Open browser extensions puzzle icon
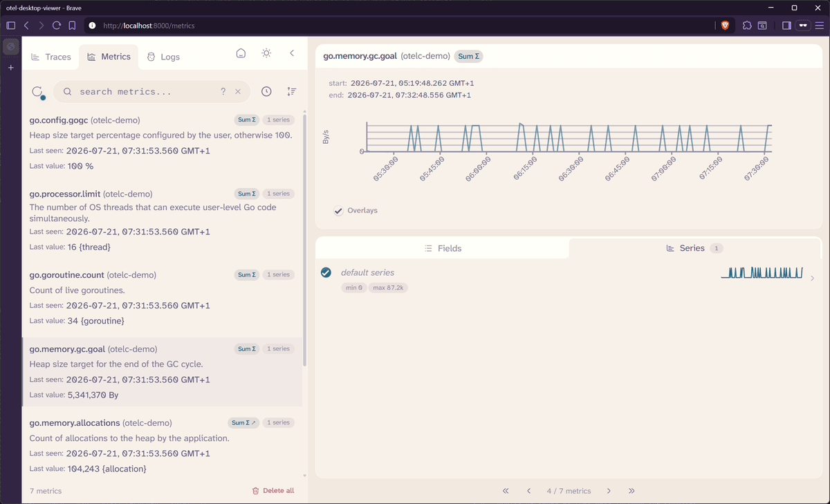The width and height of the screenshot is (830, 504). tap(747, 26)
